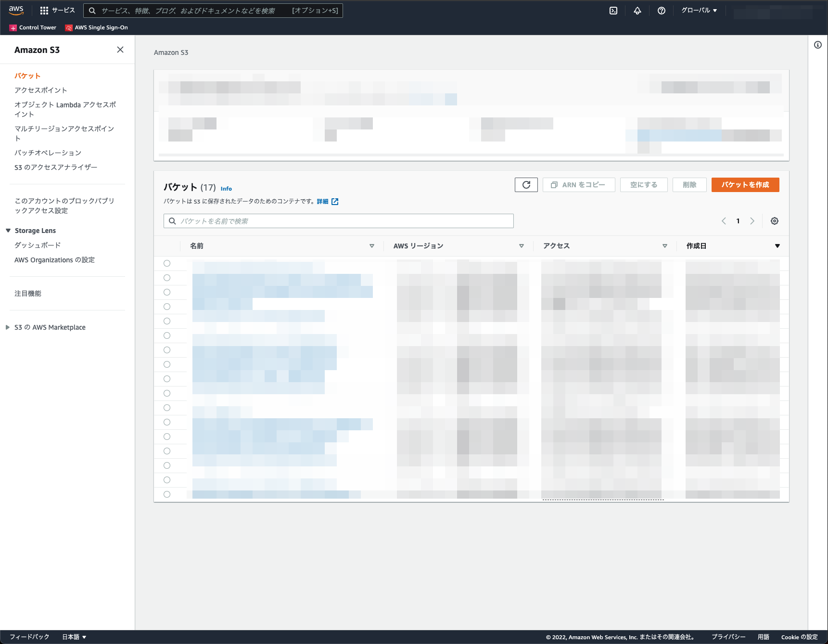The image size is (828, 644).
Task: Click ARN をコピー button
Action: 579,185
